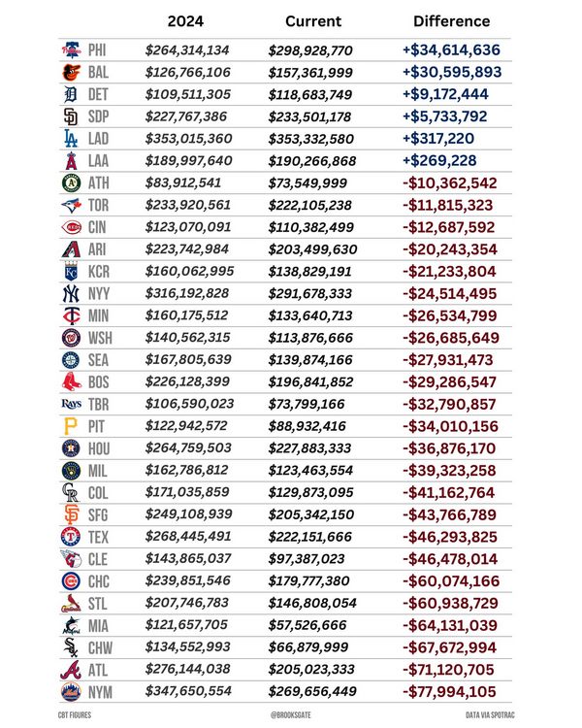The height and width of the screenshot is (728, 582).
Task: Select the Mets logo at bottom
Action: coord(71,692)
